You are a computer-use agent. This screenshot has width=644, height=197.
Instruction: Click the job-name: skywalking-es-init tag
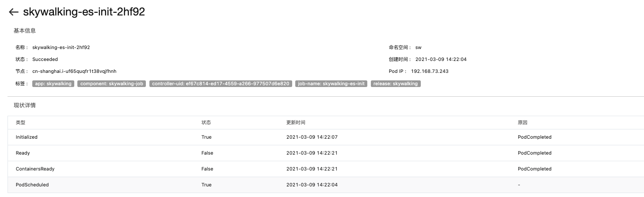(332, 83)
